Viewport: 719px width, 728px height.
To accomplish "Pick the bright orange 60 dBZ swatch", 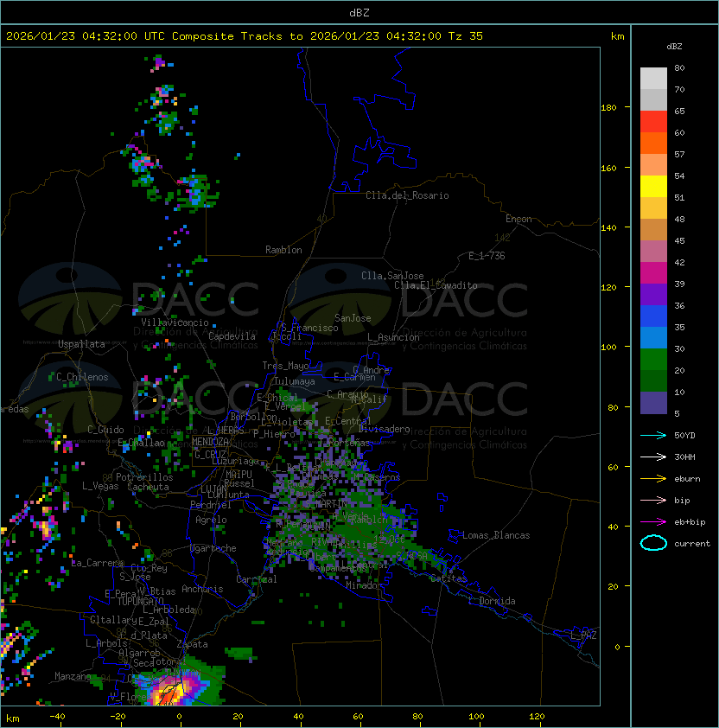I will coord(653,143).
